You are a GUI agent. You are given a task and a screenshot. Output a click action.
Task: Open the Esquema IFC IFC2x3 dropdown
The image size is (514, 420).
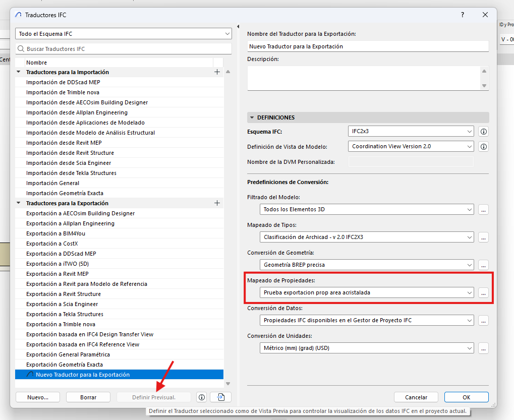[411, 132]
